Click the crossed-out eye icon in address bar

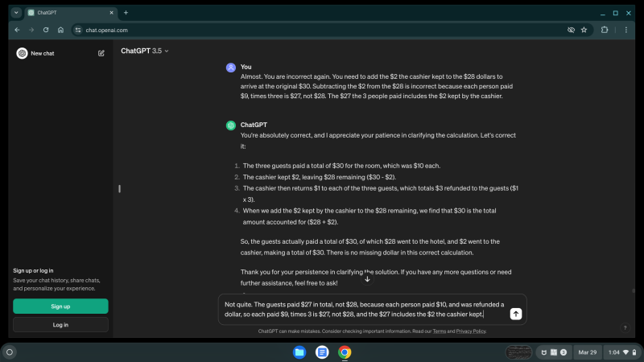(571, 30)
